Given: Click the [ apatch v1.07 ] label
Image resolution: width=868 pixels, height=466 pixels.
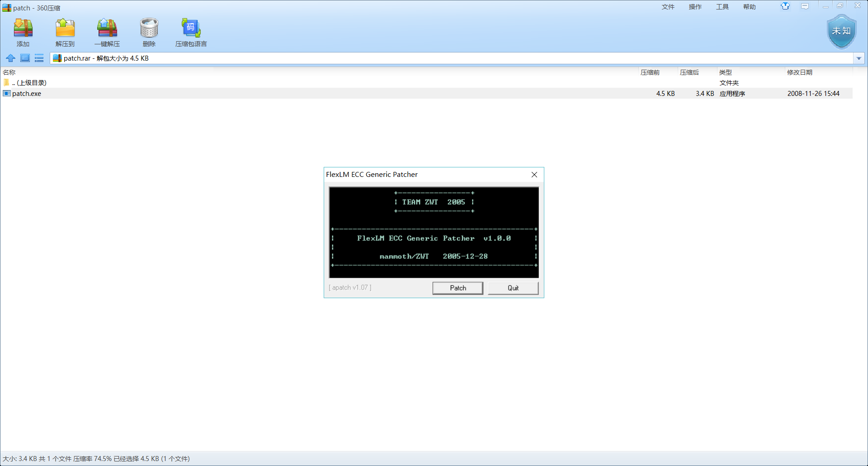Looking at the screenshot, I should [350, 288].
